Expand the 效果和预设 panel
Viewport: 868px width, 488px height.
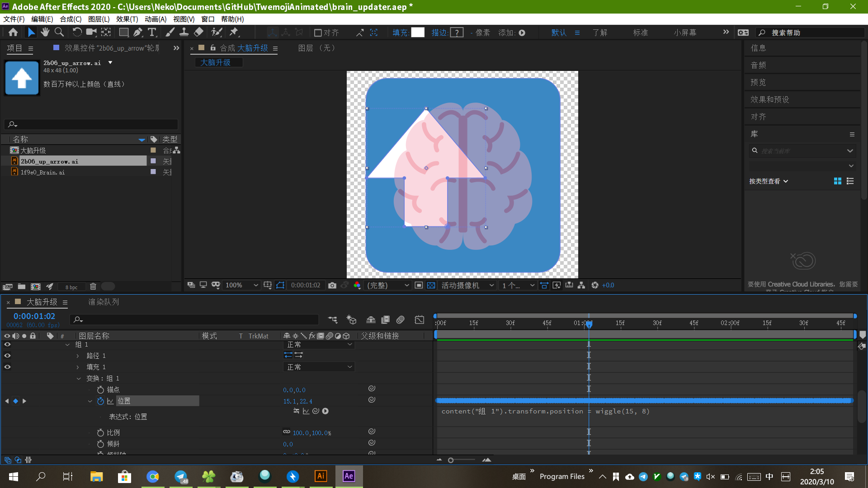770,99
